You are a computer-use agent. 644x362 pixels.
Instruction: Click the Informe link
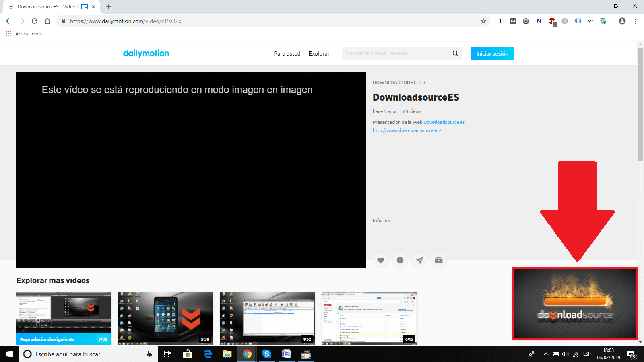(x=381, y=220)
